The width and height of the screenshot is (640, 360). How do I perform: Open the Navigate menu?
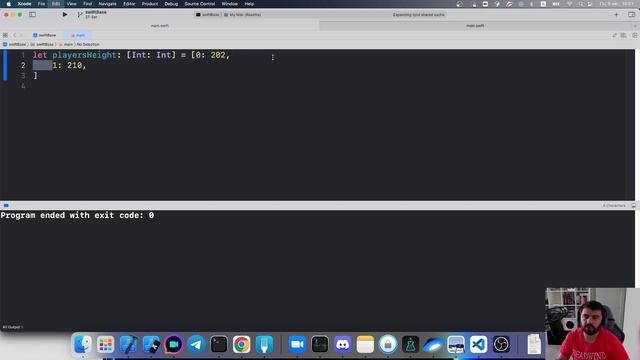point(107,4)
